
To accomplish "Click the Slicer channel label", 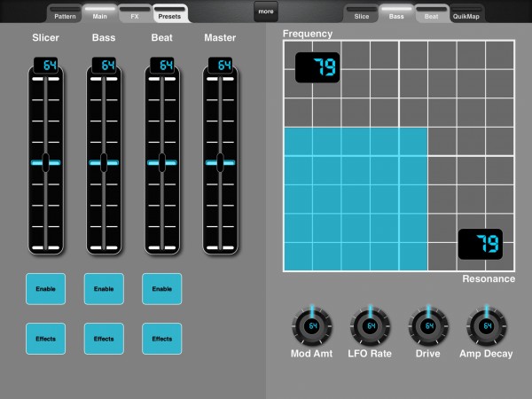I will [x=45, y=37].
